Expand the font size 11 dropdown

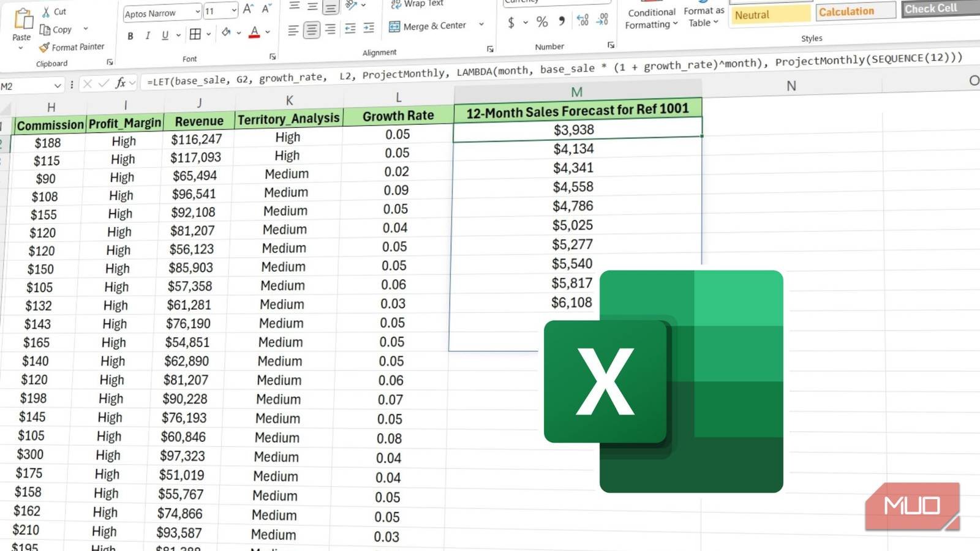(x=234, y=10)
